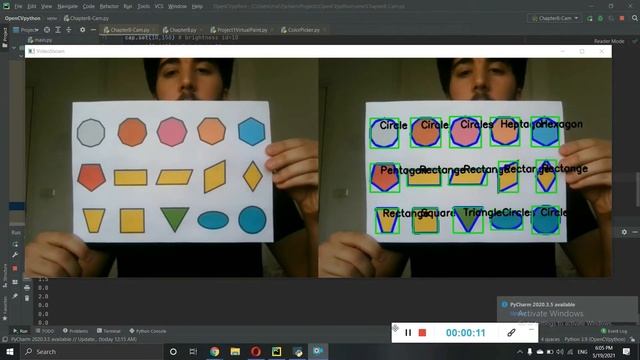This screenshot has height=360, width=640.
Task: Open the Navigate menu
Action: pyautogui.click(x=67, y=7)
